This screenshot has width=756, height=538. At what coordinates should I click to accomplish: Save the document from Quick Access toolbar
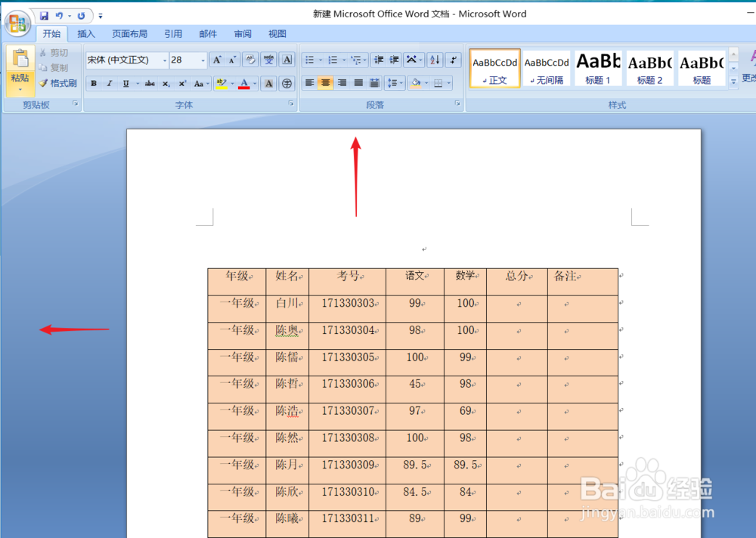tap(44, 16)
